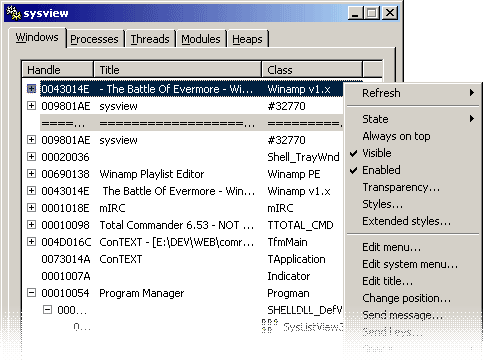Image resolution: width=483 pixels, height=360 pixels.
Task: Click the TfmMain class cell
Action: pyautogui.click(x=287, y=242)
